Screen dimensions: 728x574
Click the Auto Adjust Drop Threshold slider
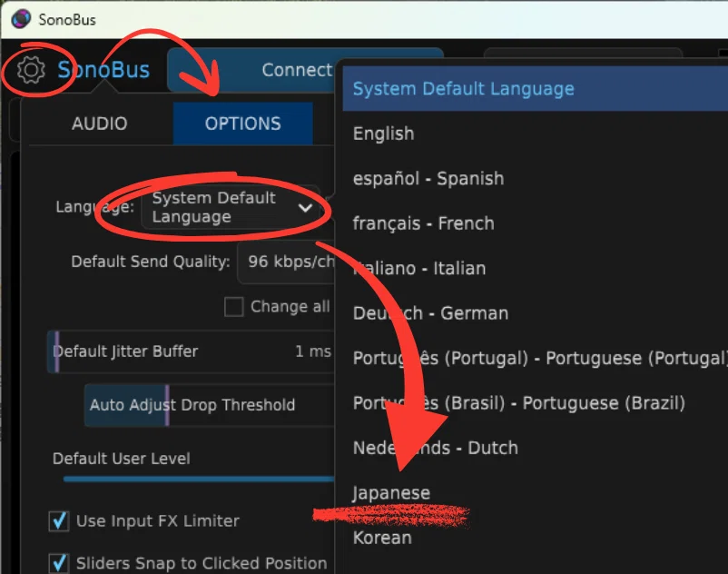coord(210,405)
